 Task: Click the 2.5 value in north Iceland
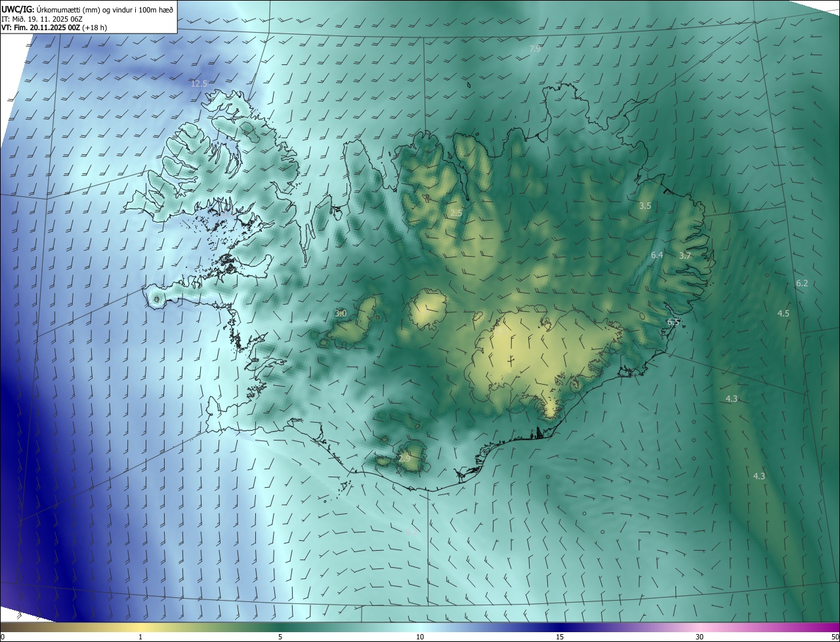456,213
